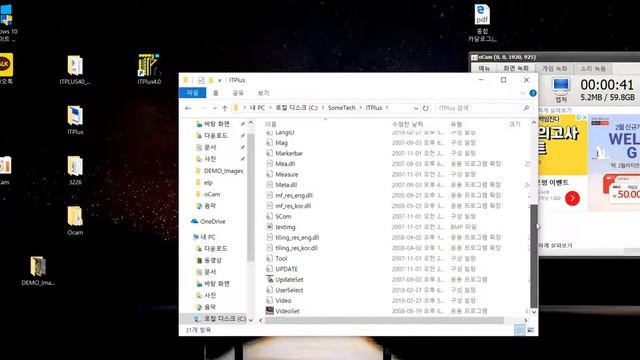The image size is (640, 360).
Task: Open the PDF catalog file on desktop
Action: click(482, 23)
